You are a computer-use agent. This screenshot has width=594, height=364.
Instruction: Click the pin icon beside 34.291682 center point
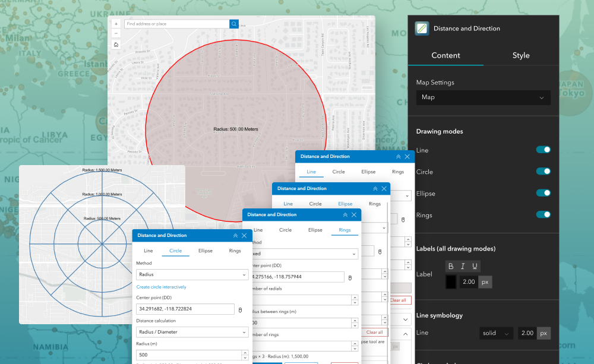[x=240, y=310]
